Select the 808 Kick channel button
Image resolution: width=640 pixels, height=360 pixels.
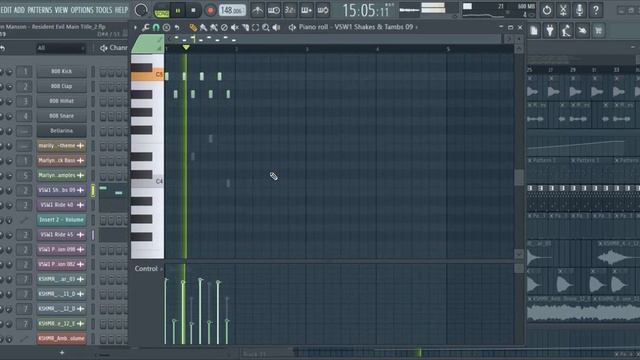click(62, 71)
